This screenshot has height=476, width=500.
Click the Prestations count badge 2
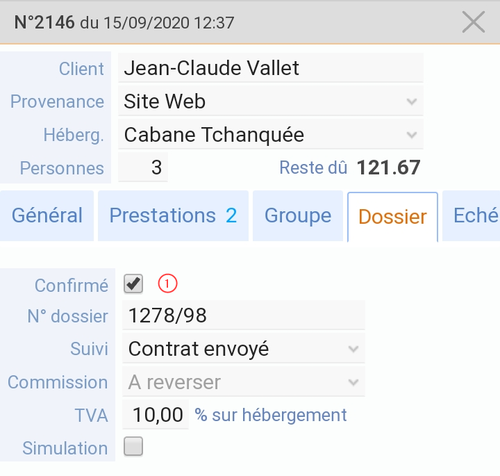(x=231, y=216)
